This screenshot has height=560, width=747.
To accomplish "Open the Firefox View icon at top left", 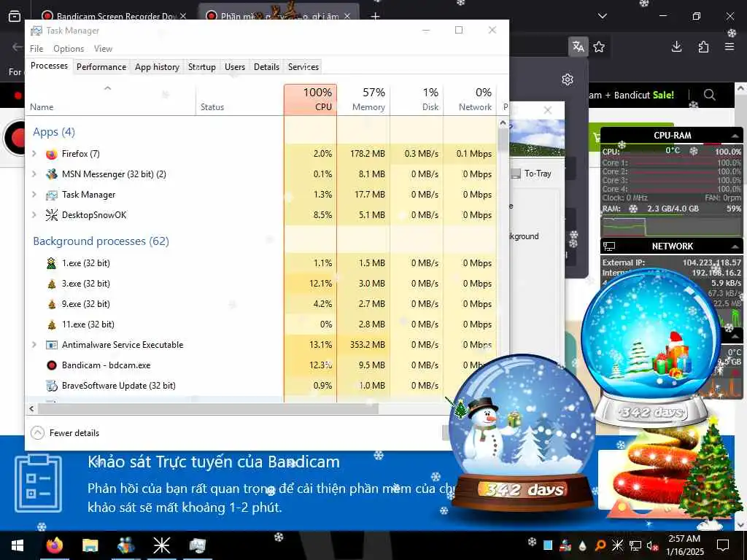I will (15, 16).
